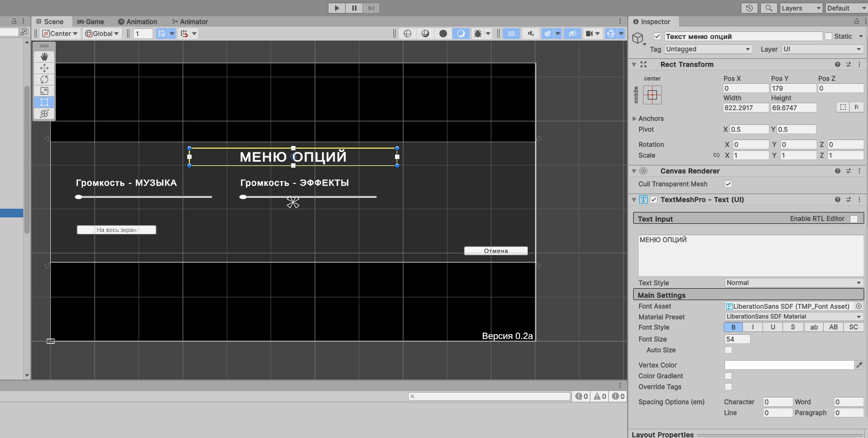Image resolution: width=868 pixels, height=438 pixels.
Task: Open the Tag dropdown
Action: pos(708,49)
